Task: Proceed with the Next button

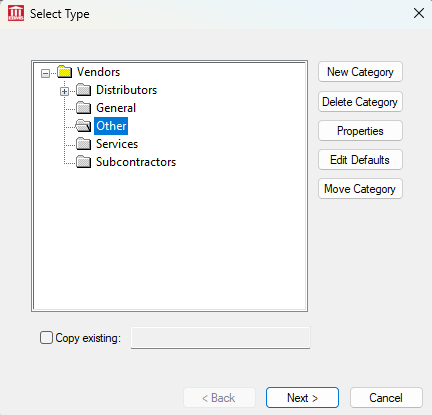Action: (x=302, y=397)
